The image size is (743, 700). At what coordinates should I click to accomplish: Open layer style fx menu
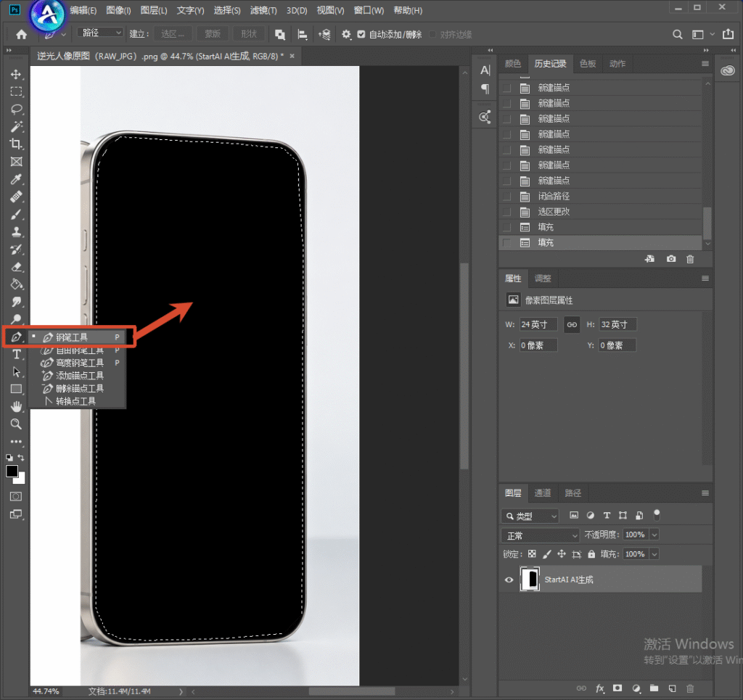600,688
